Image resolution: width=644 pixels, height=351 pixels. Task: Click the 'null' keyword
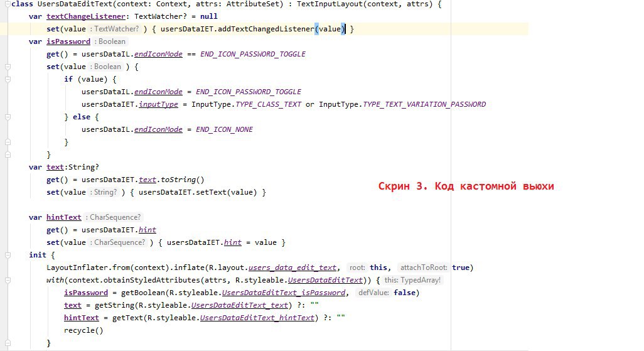[208, 16]
